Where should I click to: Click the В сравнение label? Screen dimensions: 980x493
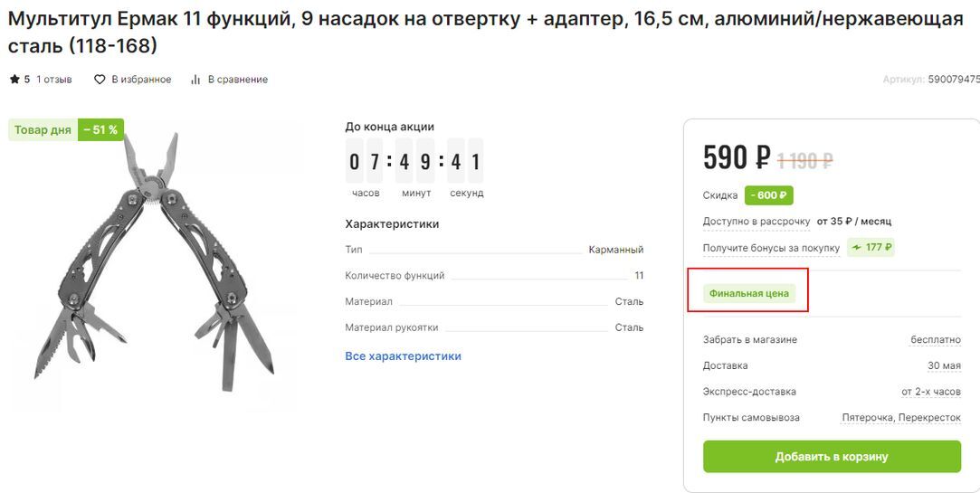point(237,80)
